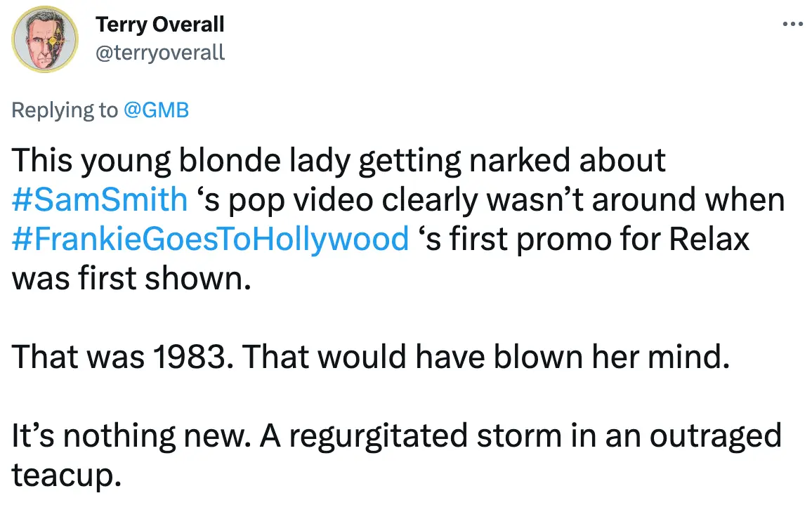Open the tweet's more options menu

pyautogui.click(x=792, y=25)
